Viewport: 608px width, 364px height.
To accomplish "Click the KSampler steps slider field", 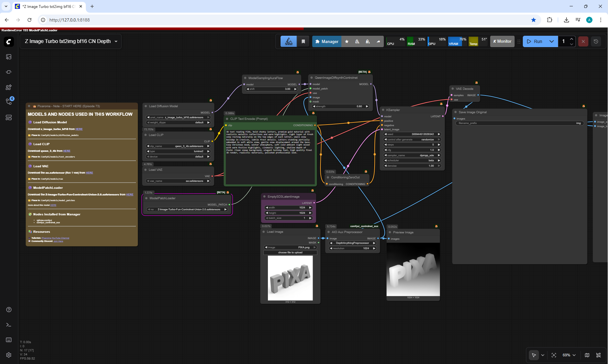I will pos(412,145).
